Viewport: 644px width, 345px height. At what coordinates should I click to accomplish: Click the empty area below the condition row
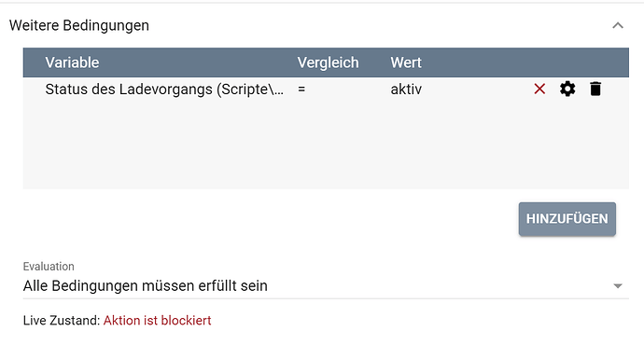326,145
